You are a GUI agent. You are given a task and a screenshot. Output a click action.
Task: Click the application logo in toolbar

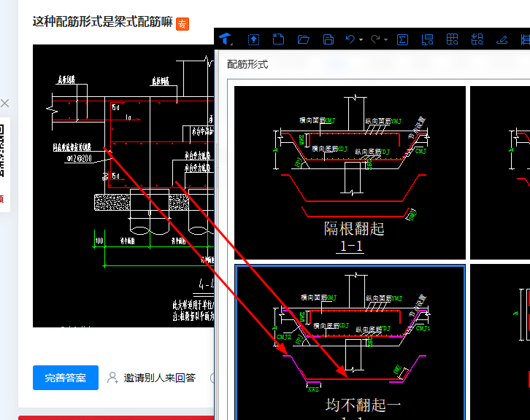coord(225,39)
